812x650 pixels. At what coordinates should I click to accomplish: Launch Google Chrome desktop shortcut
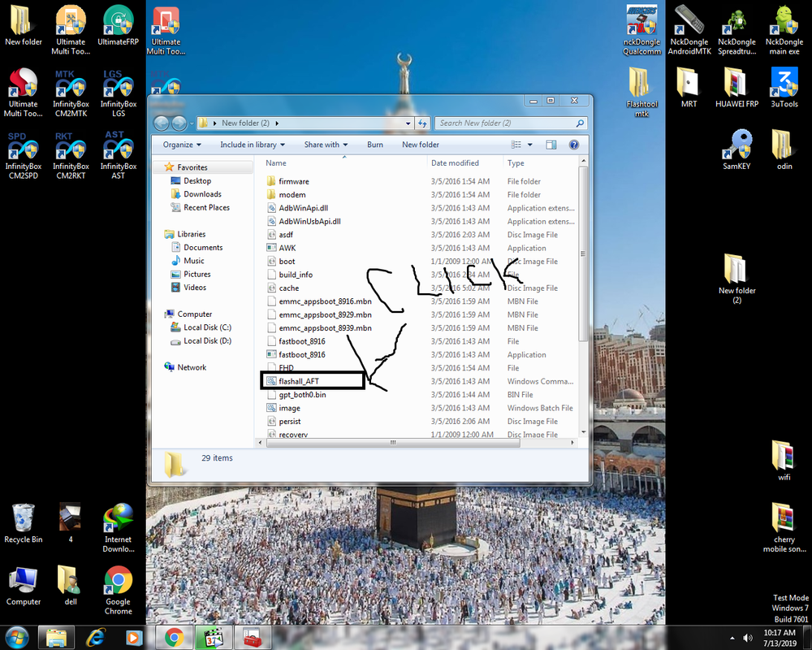118,590
